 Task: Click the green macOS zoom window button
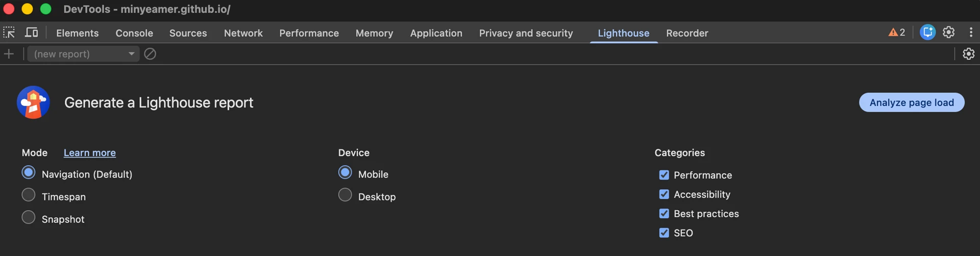click(x=45, y=9)
